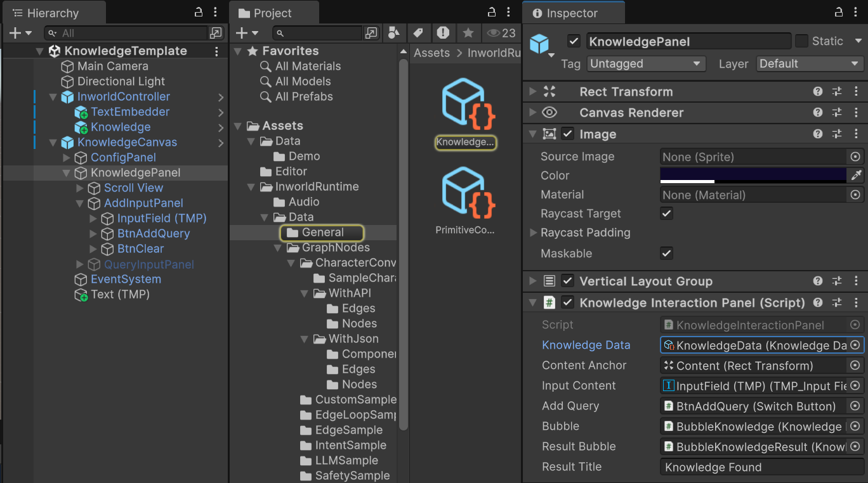Toggle favorites star icon in Project toolbar
Viewport: 868px width, 483px height.
(468, 33)
